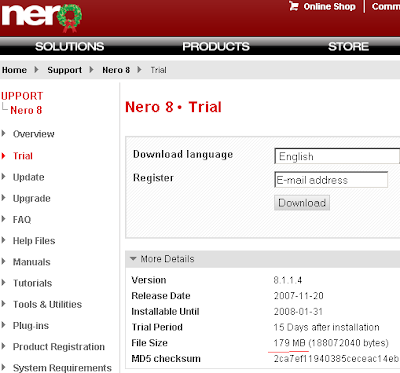Screen dimensions: 400x373
Task: Open Tutorials in the sidebar
Action: coord(32,283)
